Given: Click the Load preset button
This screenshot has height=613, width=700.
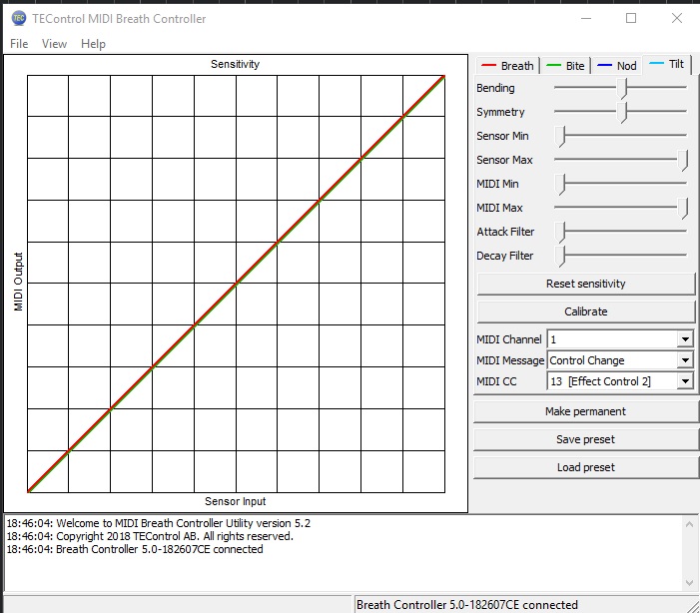Looking at the screenshot, I should (586, 467).
